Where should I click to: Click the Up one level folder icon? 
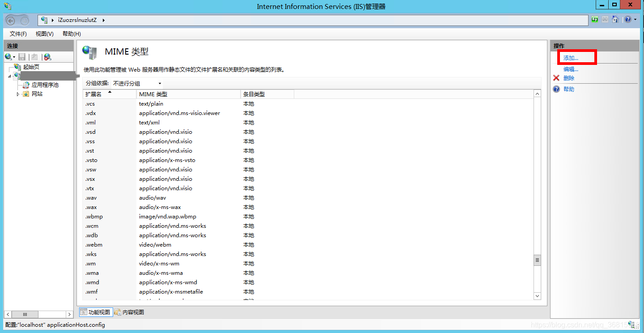point(34,57)
